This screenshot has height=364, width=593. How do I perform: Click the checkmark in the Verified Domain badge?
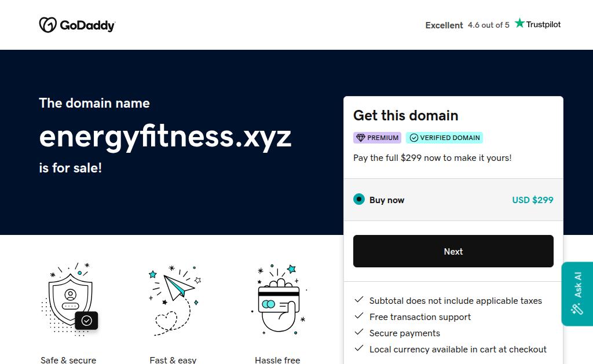coord(413,138)
